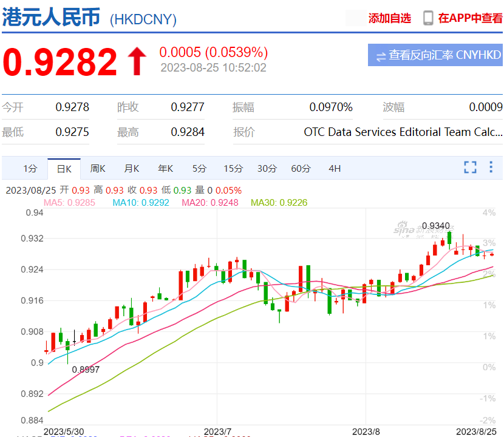Image resolution: width=504 pixels, height=437 pixels.
Task: Click the 添加自选 link
Action: pos(390,18)
